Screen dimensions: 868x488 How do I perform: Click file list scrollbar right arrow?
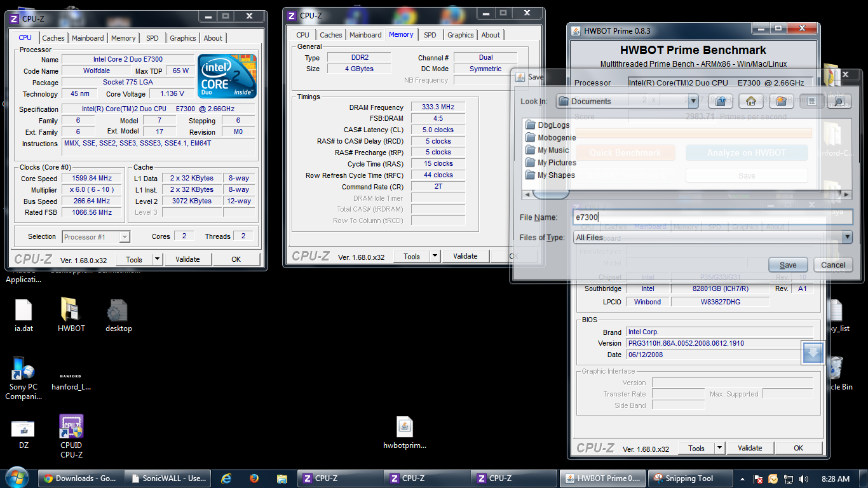click(x=847, y=194)
